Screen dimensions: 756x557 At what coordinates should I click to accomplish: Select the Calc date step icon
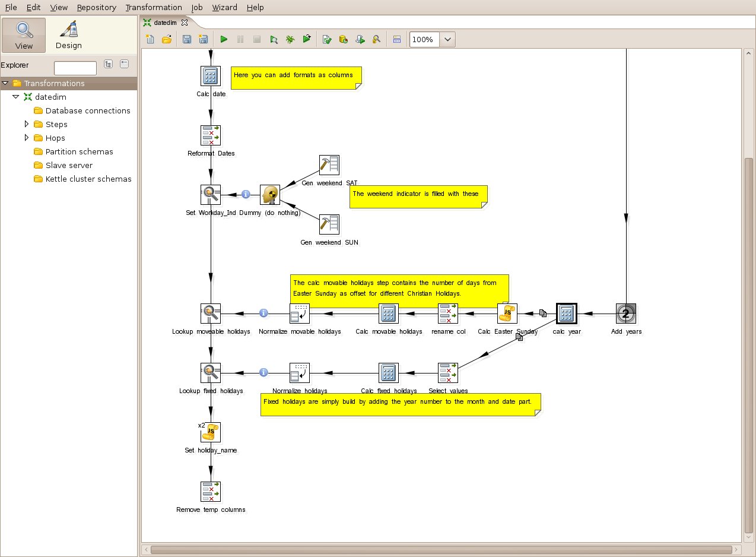click(211, 75)
